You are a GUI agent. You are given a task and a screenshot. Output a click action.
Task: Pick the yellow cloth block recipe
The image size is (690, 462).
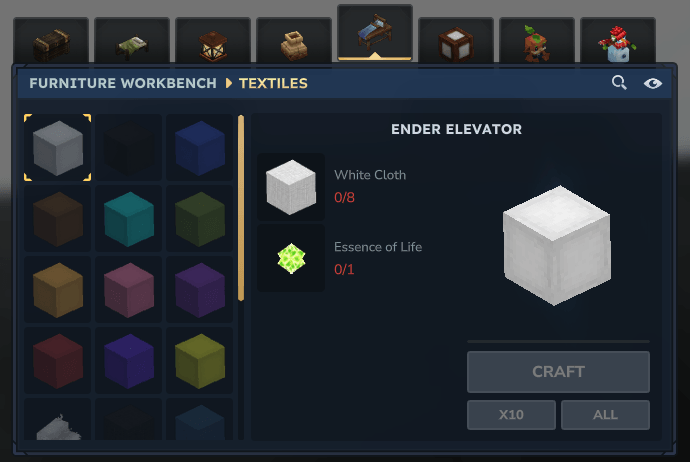coord(200,361)
